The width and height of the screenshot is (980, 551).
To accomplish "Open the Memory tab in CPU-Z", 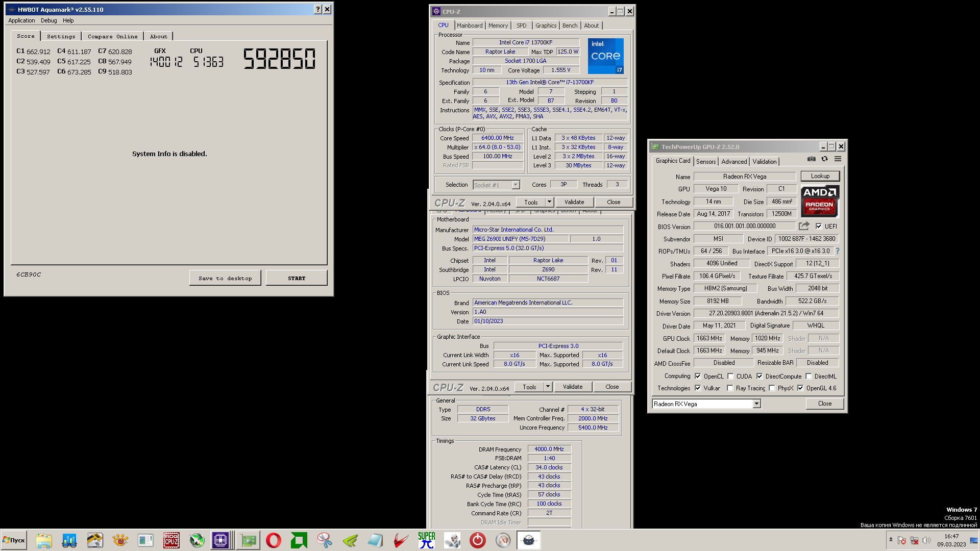I will tap(498, 26).
